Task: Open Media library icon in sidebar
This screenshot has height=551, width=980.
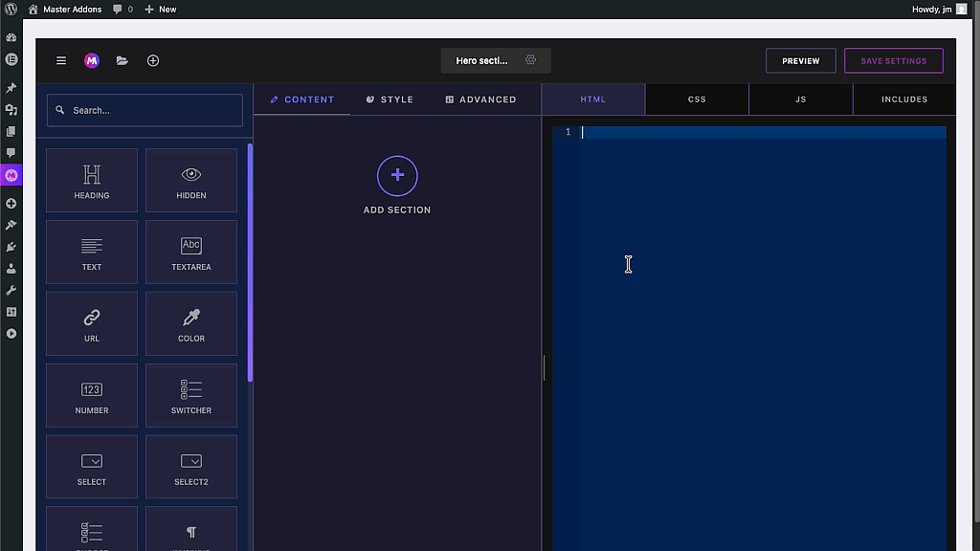Action: (x=11, y=110)
